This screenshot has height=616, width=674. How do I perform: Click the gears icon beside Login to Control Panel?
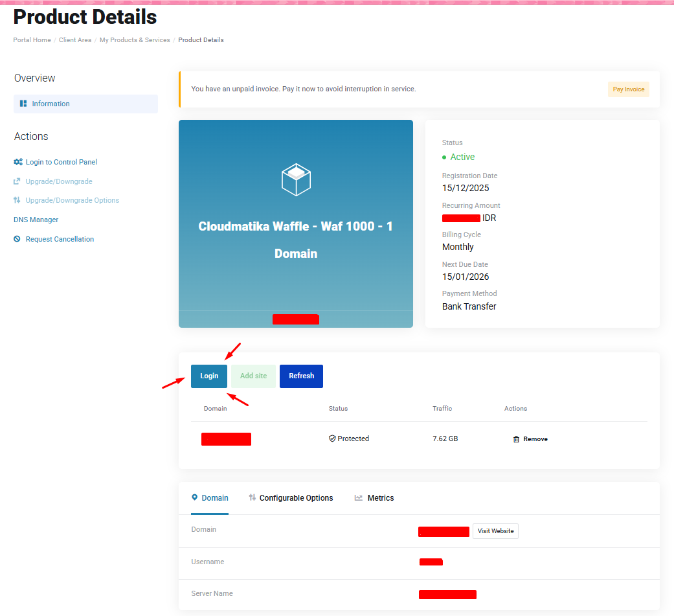coord(17,162)
